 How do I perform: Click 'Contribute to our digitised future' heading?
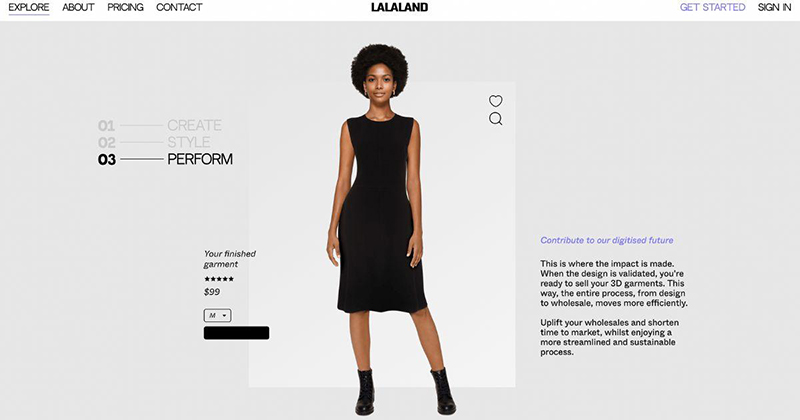(607, 240)
